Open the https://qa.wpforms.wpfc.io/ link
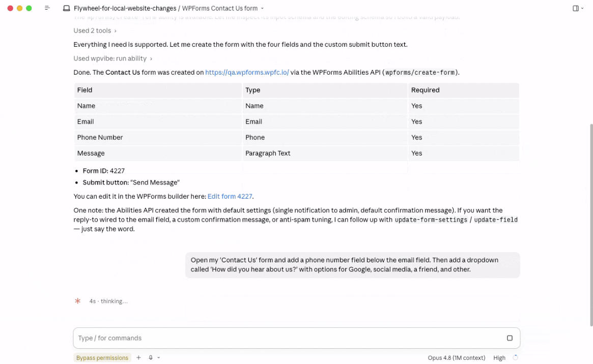This screenshot has width=593, height=364. (247, 73)
